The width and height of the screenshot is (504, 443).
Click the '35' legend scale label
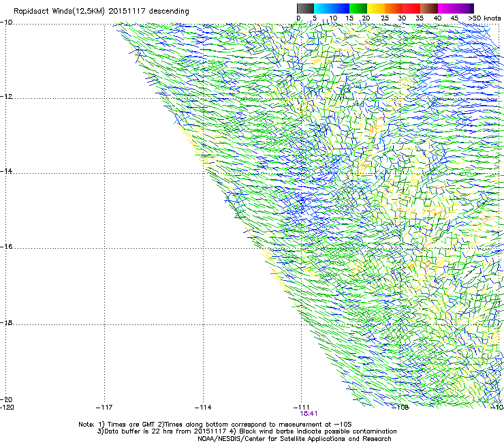(420, 18)
